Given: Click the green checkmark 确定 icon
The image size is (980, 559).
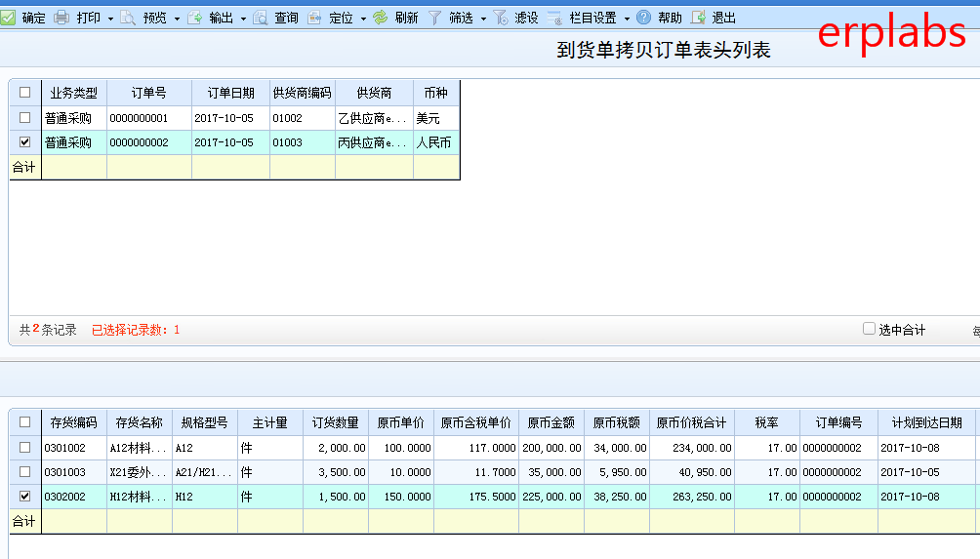Looking at the screenshot, I should [8, 18].
